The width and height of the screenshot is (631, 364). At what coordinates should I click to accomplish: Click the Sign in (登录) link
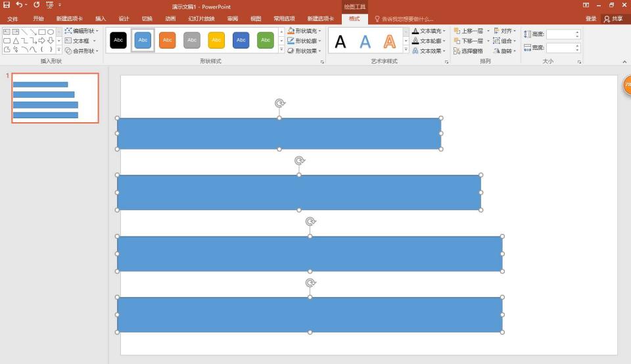click(x=591, y=19)
